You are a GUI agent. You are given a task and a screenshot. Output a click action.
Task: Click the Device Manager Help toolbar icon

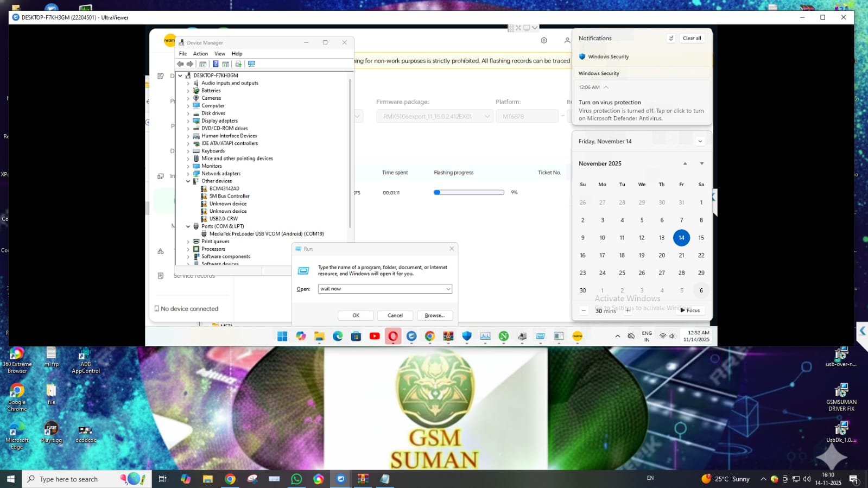pyautogui.click(x=216, y=64)
